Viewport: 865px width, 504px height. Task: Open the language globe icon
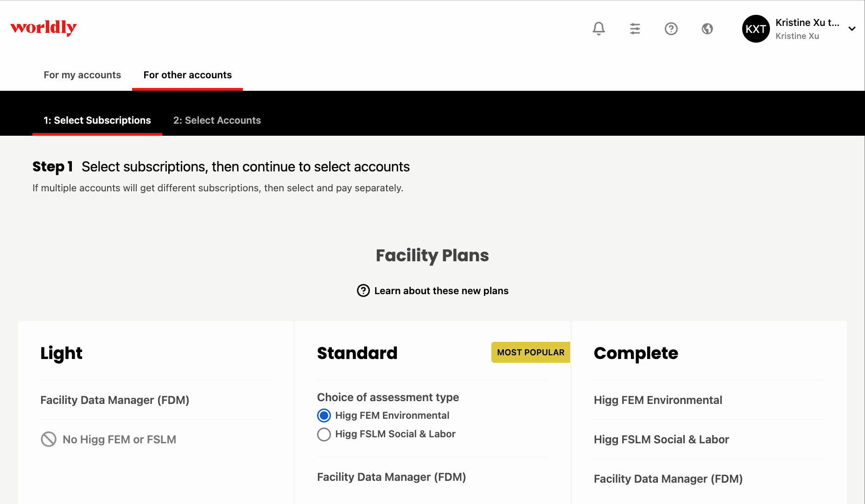coord(707,29)
